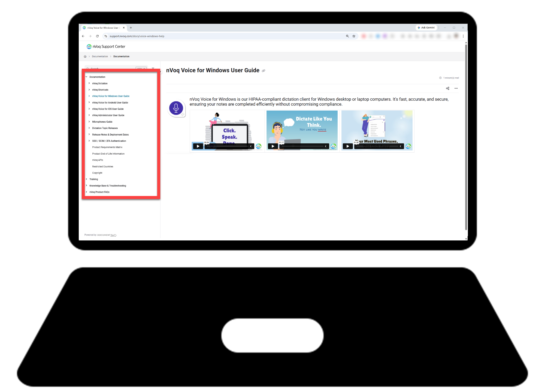This screenshot has width=545, height=392.
Task: Open the three-dot options menu on the article
Action: [x=456, y=88]
